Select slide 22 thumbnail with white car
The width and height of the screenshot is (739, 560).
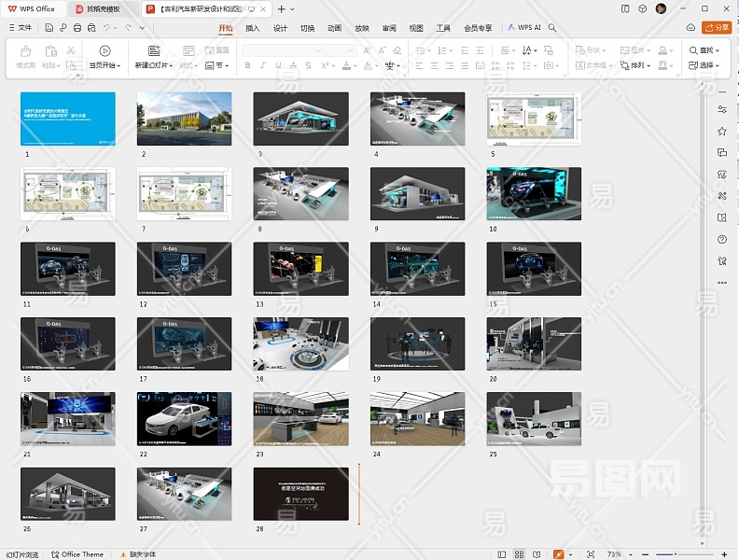tap(184, 418)
